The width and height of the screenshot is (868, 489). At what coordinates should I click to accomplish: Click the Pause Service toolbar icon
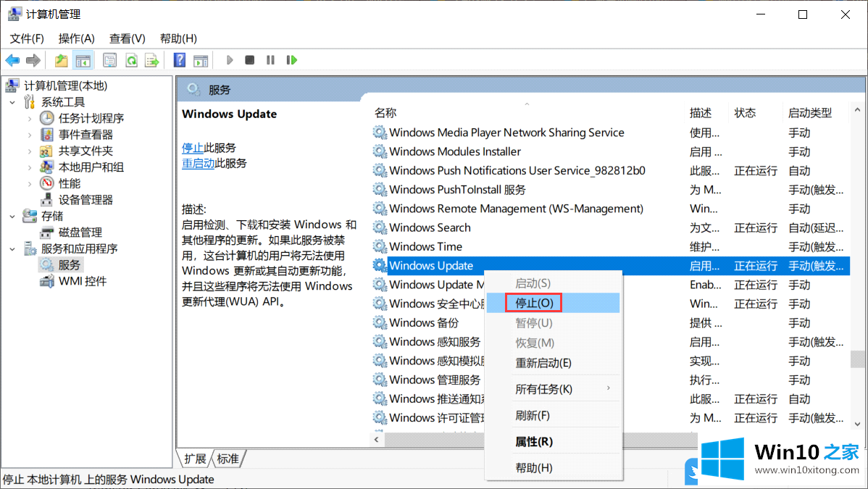270,60
